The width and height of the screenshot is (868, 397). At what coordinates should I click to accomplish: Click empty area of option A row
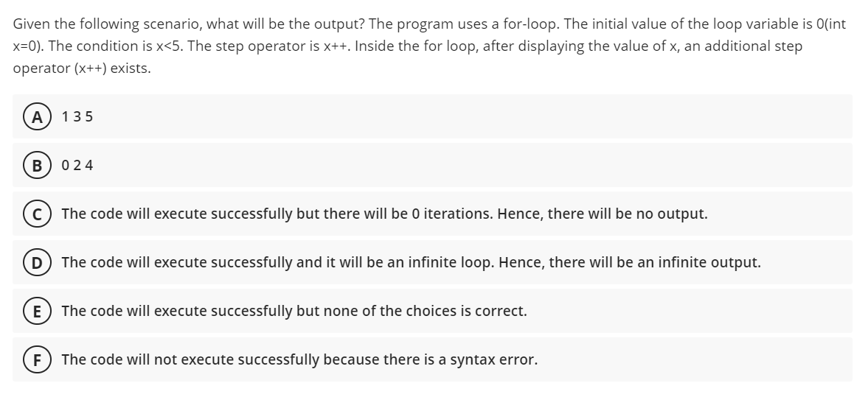(471, 116)
